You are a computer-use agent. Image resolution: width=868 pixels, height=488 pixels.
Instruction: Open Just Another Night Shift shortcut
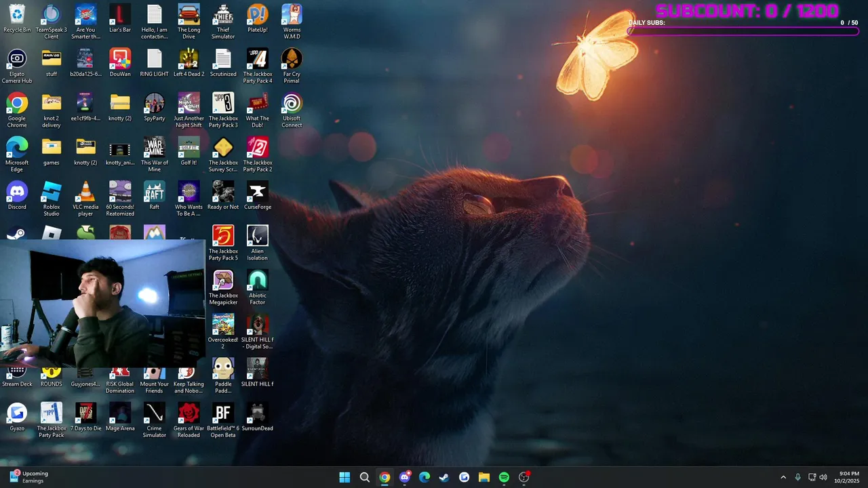[189, 110]
